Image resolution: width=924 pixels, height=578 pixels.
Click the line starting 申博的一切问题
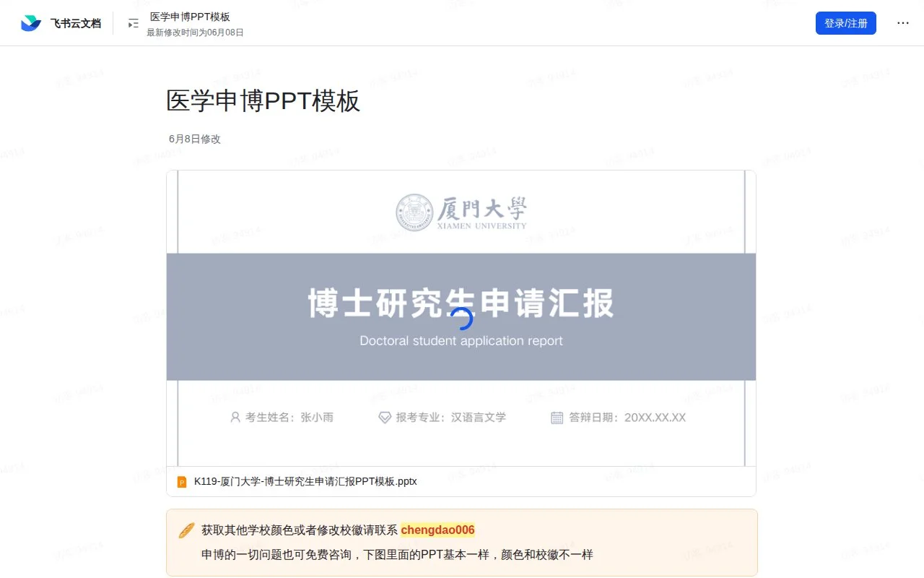397,555
